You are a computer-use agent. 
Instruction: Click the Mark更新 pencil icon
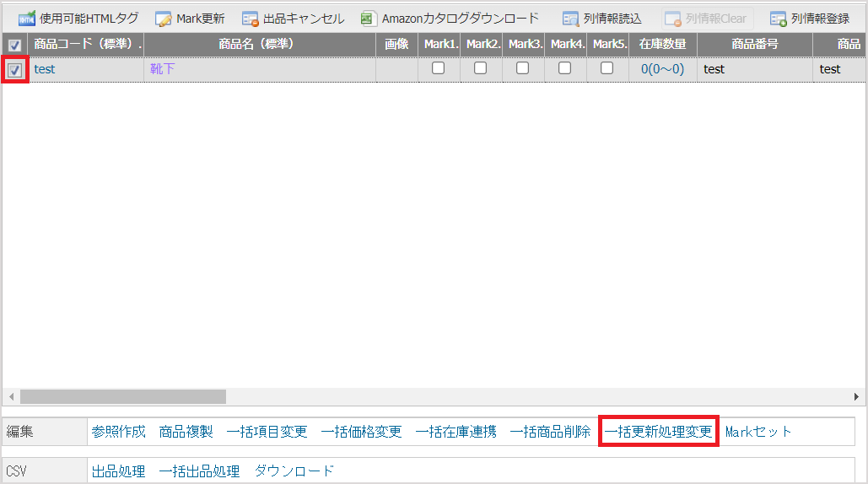(163, 19)
